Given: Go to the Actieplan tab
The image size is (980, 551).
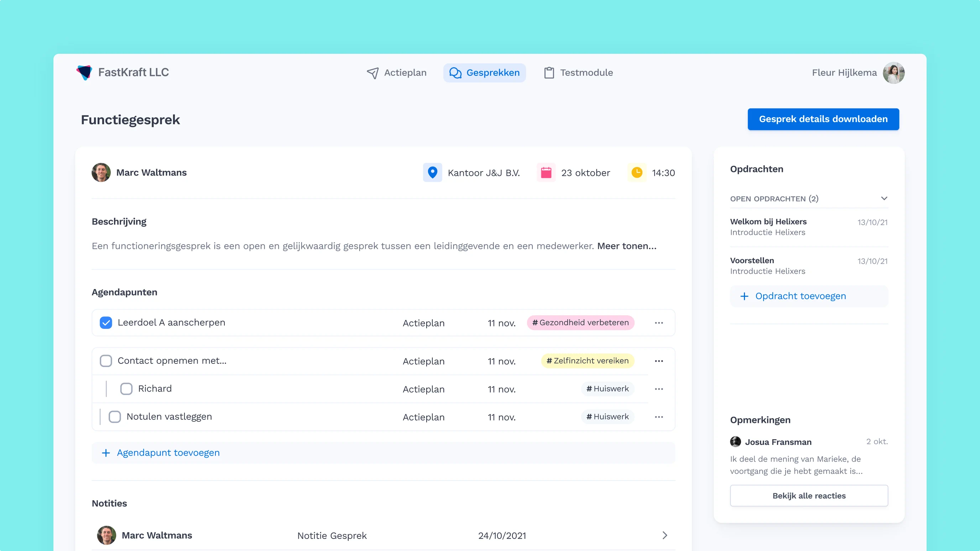Looking at the screenshot, I should click(x=397, y=73).
